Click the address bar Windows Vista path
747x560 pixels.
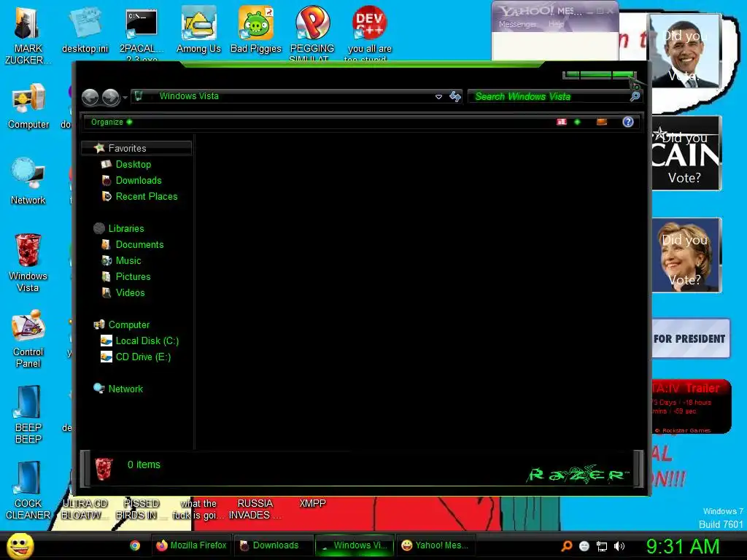tap(189, 96)
